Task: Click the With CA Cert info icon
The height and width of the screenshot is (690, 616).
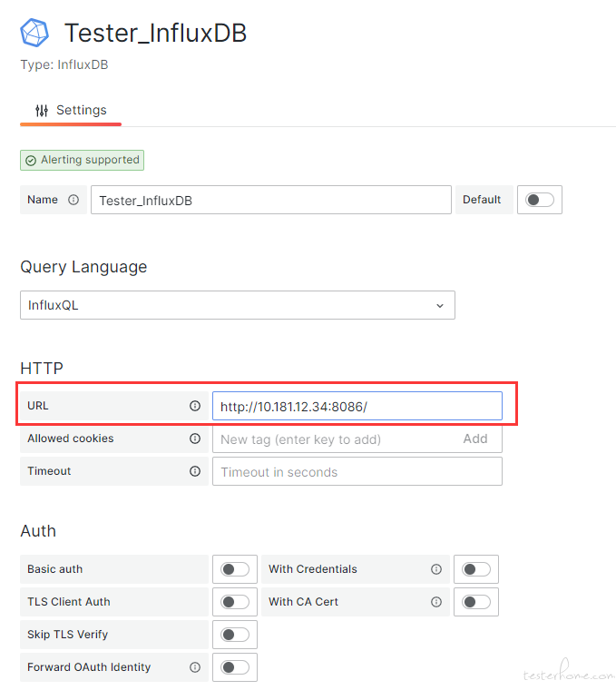Action: (x=436, y=602)
